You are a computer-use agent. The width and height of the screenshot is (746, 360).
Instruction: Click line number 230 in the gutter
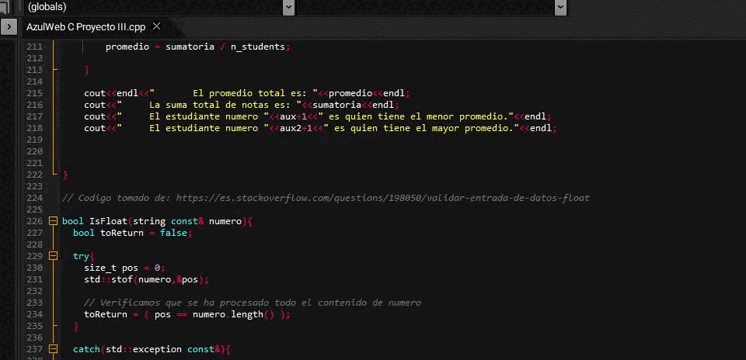click(x=35, y=268)
